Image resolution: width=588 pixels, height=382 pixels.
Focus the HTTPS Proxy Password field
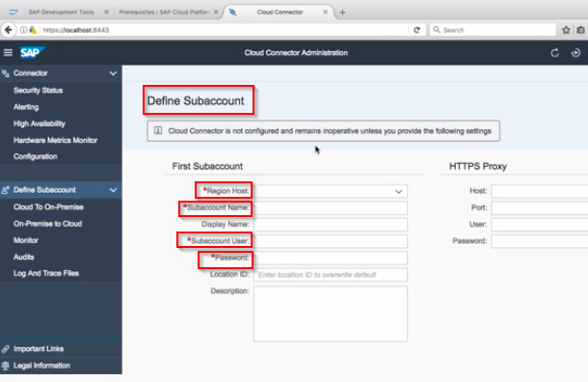tap(540, 241)
